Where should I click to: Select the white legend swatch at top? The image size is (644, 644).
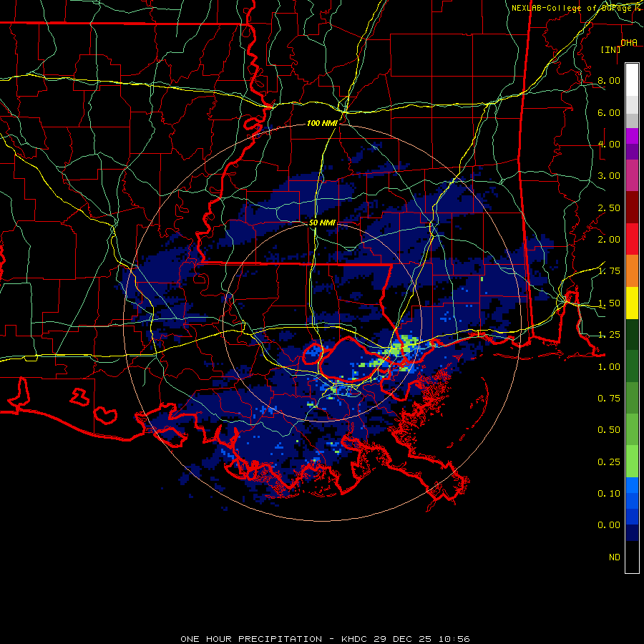click(632, 79)
